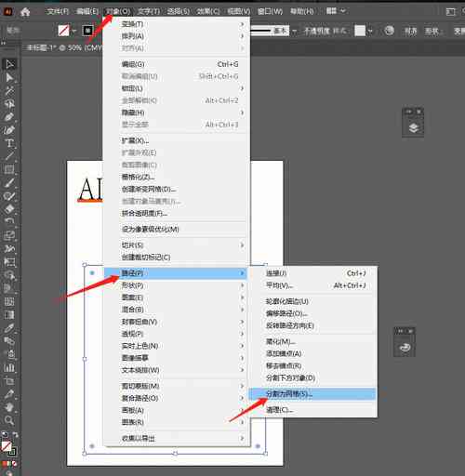465x476 pixels.
Task: Choose 轮廓化描边(U) in the submenu
Action: [x=312, y=301]
